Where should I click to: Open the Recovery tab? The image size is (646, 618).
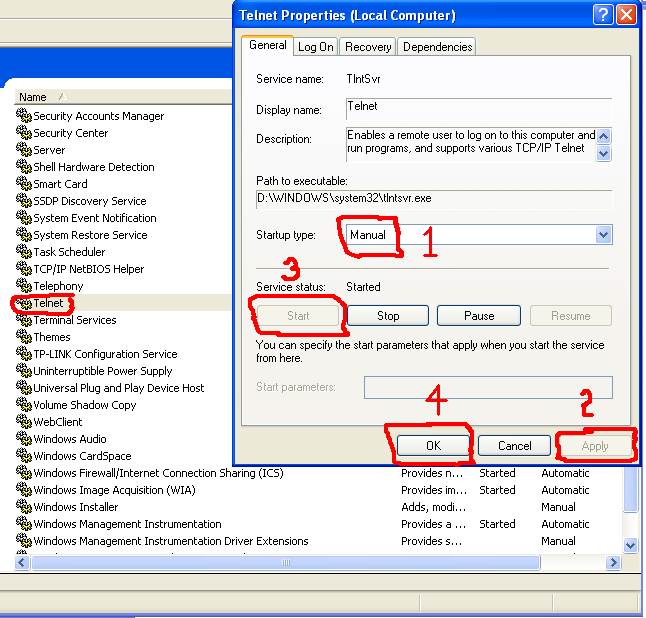368,47
